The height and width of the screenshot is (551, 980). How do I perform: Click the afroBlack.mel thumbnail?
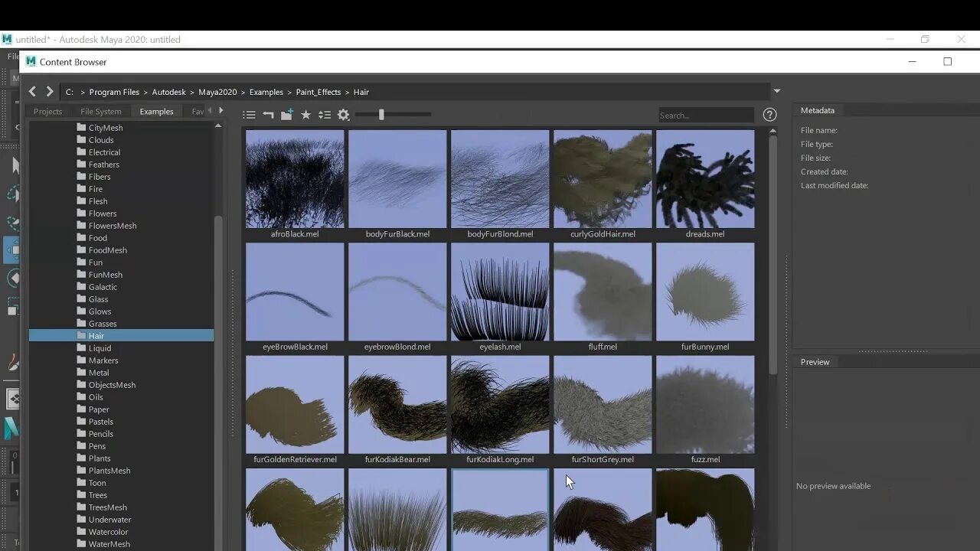tap(295, 179)
